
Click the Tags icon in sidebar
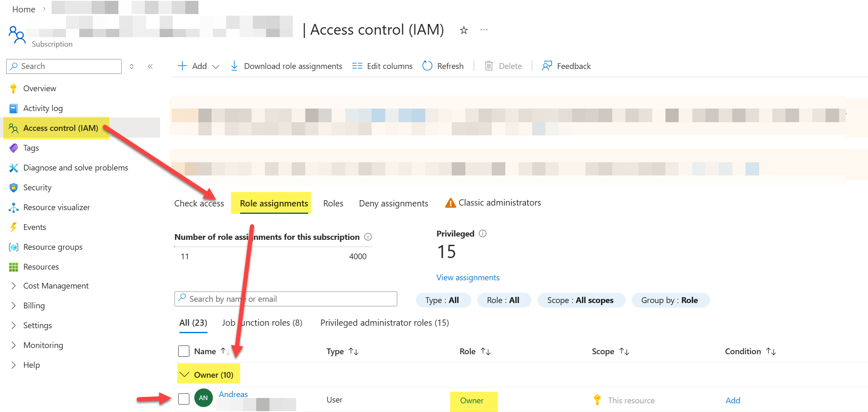pyautogui.click(x=14, y=148)
